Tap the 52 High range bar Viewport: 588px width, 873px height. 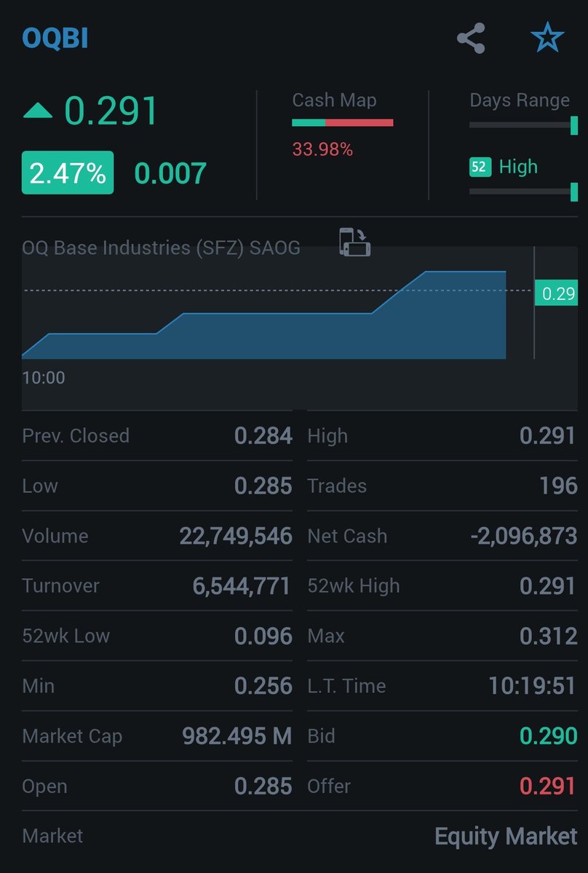[x=523, y=191]
